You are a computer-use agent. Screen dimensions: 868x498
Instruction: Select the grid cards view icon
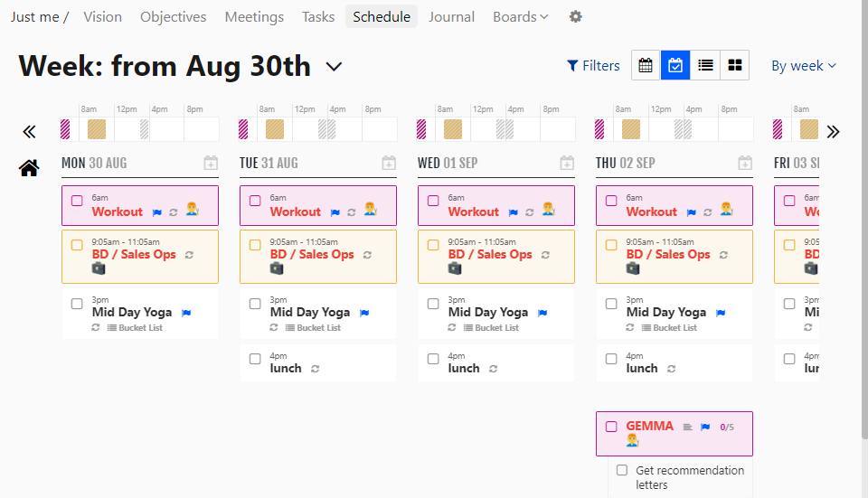point(735,65)
